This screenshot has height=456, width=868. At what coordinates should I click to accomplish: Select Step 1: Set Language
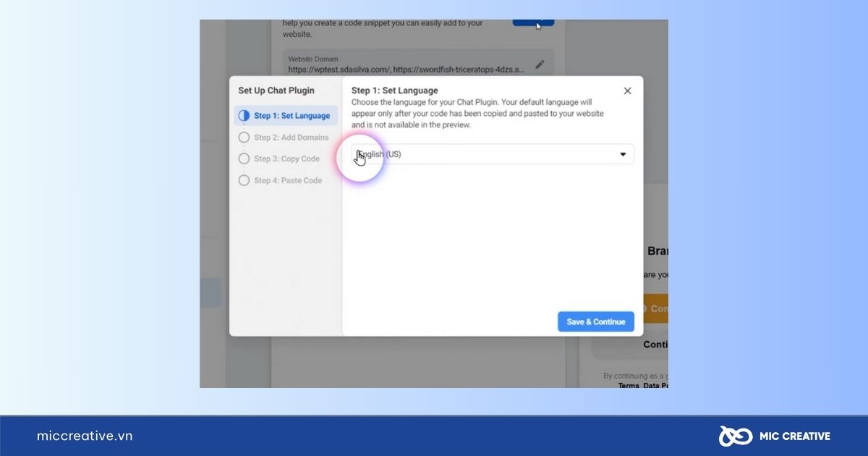click(286, 116)
